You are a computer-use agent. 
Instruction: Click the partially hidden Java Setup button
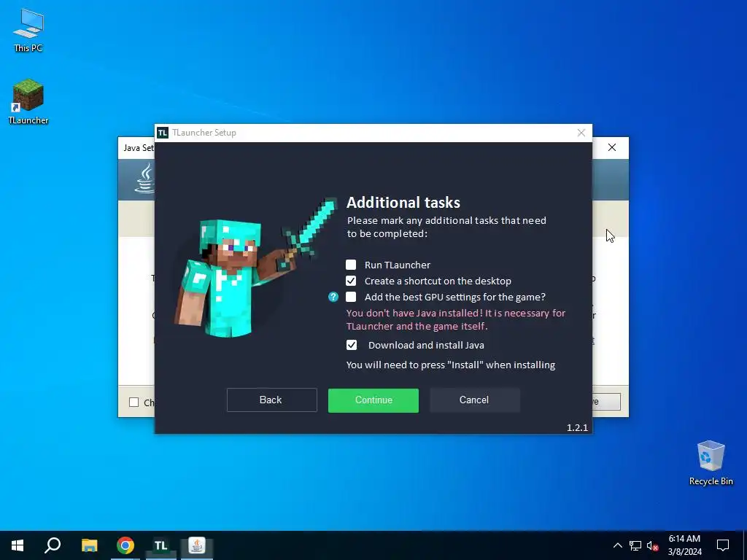(606, 402)
